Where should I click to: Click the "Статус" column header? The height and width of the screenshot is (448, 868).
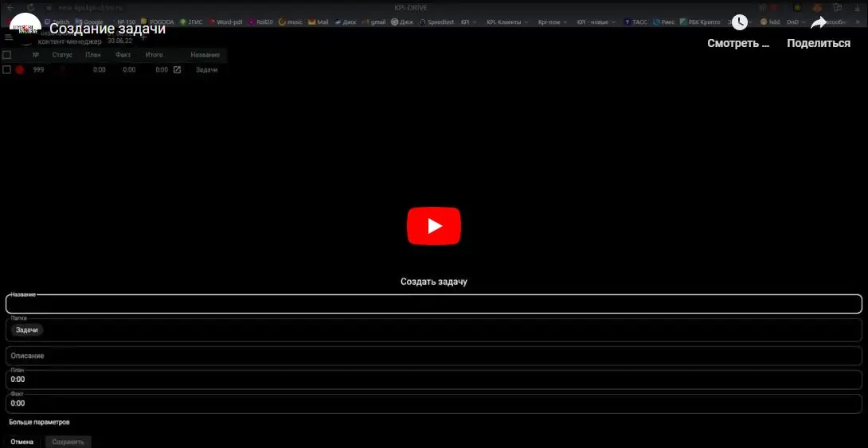63,55
